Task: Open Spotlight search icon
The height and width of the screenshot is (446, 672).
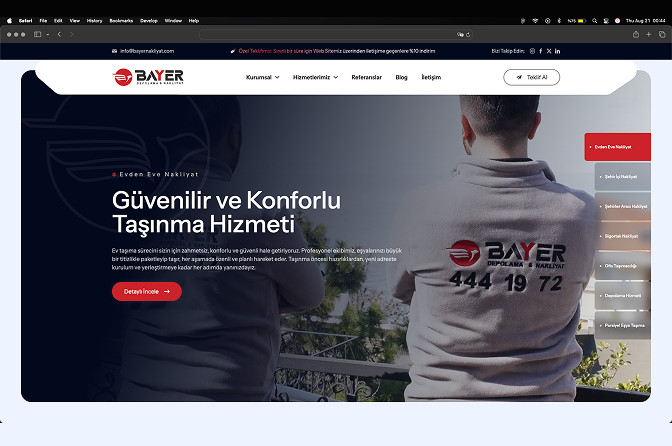Action: click(594, 21)
